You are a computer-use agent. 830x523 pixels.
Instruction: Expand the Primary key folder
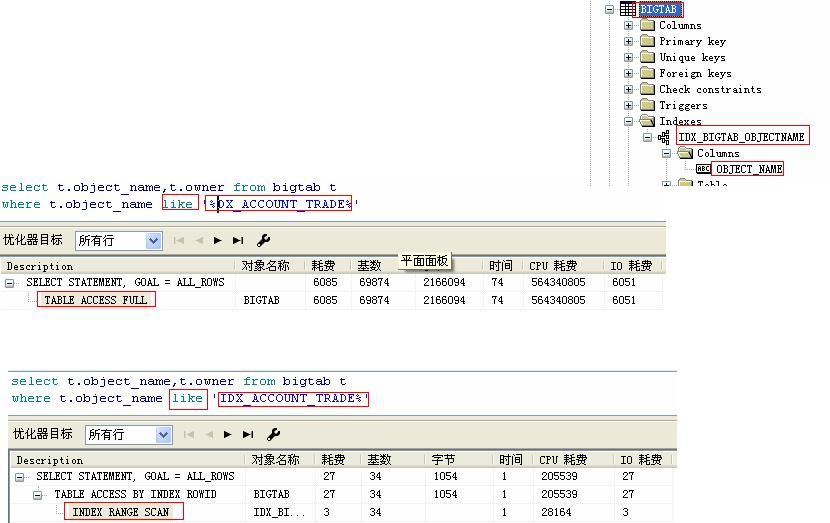click(x=628, y=41)
